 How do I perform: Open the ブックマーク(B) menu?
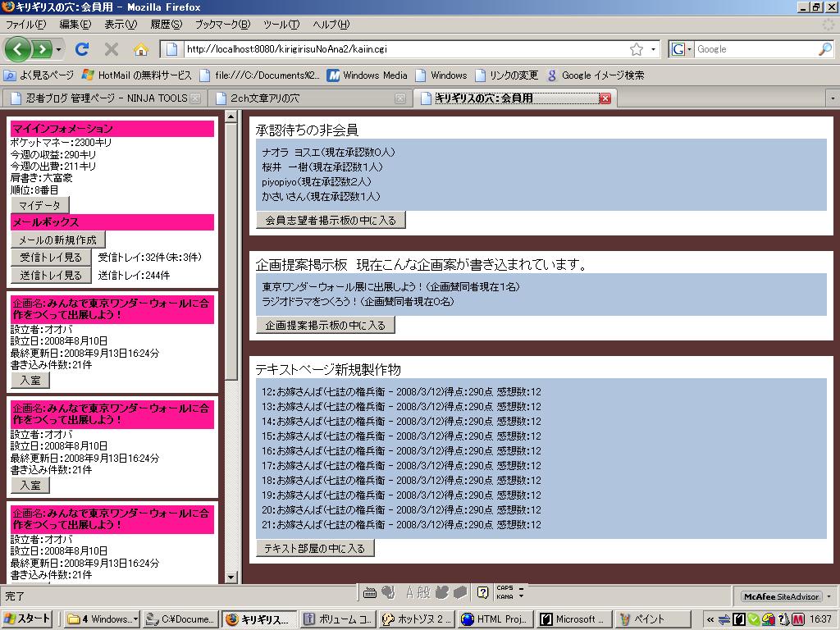[222, 24]
